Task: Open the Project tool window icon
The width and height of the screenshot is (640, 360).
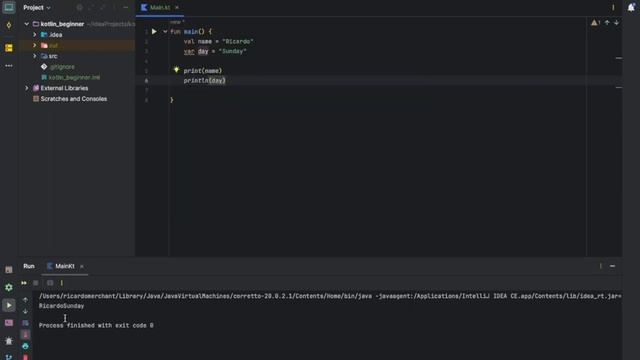Action: coord(9,7)
